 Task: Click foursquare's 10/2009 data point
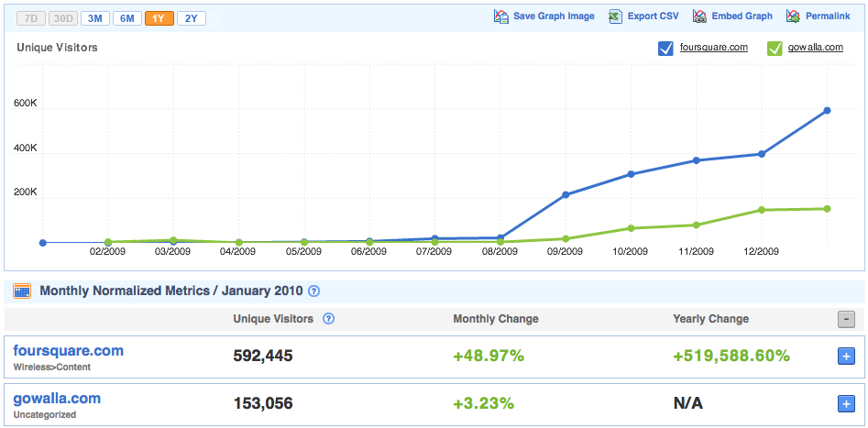point(631,174)
